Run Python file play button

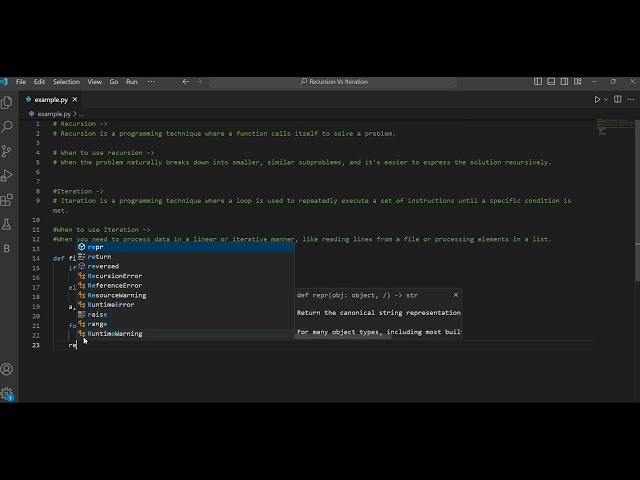[597, 99]
